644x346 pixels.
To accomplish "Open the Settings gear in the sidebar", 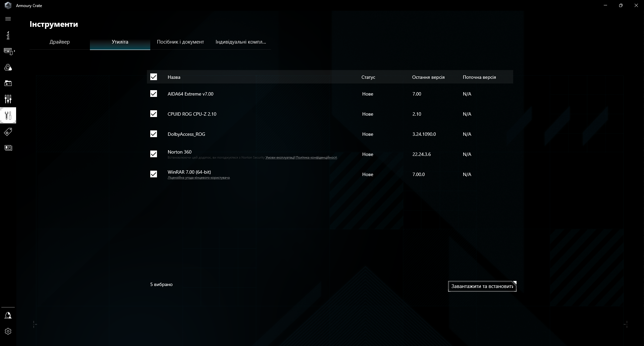I will pyautogui.click(x=8, y=331).
